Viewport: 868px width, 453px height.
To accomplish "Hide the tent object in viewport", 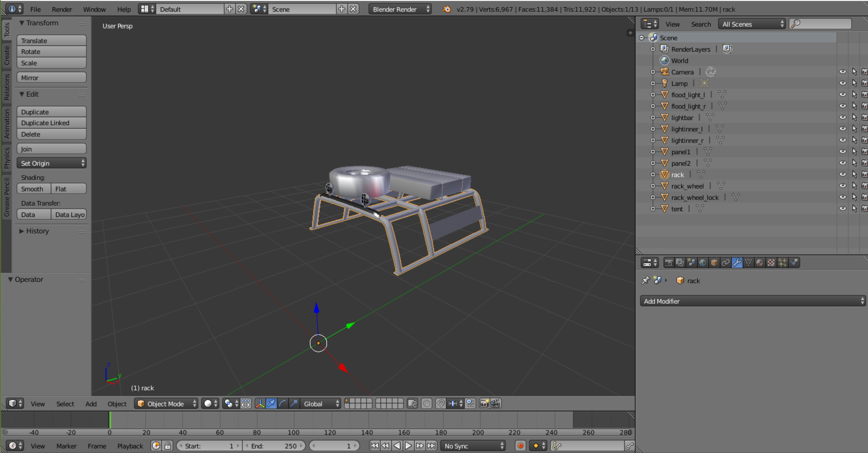I will 843,208.
